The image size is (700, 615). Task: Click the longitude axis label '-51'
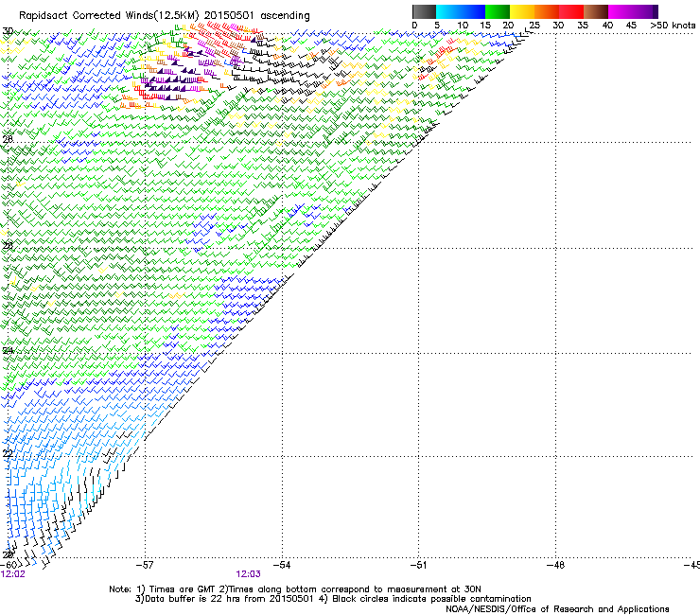tap(418, 565)
